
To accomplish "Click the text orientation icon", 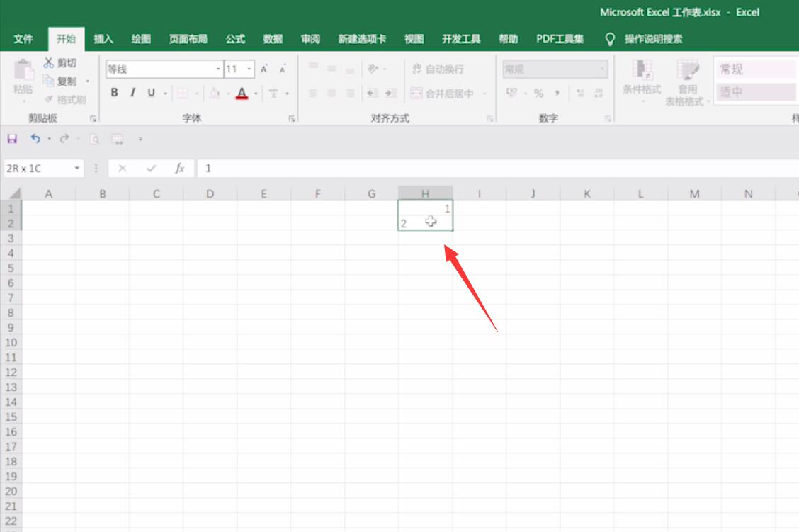I will click(373, 68).
